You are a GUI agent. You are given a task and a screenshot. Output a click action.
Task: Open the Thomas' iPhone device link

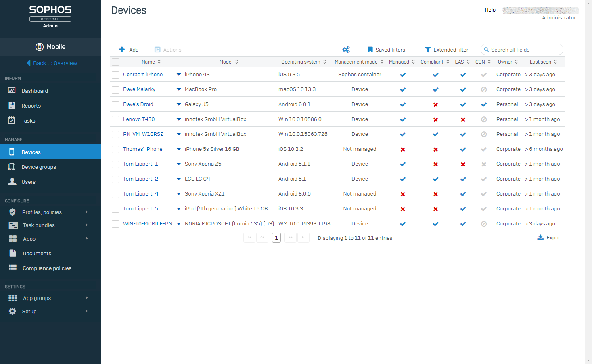(x=143, y=149)
